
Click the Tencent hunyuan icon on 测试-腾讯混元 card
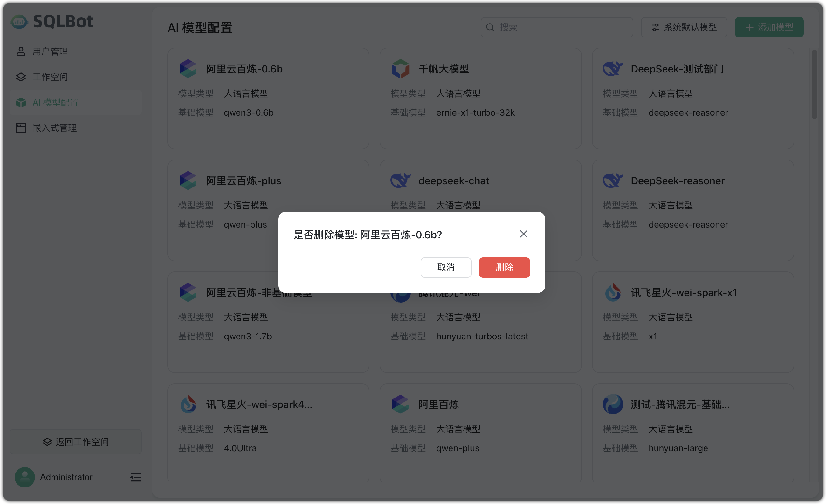point(612,404)
